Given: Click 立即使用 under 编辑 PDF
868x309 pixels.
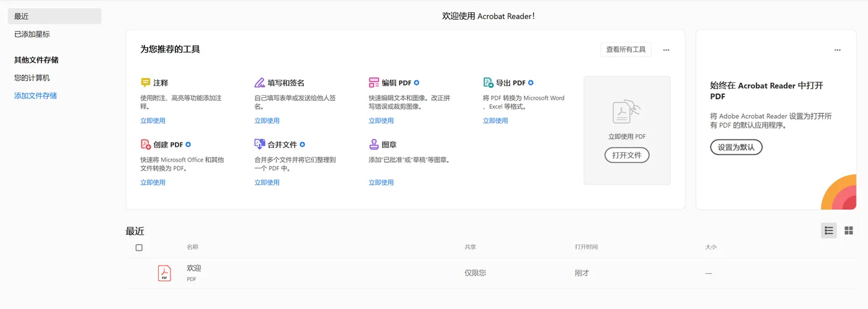Looking at the screenshot, I should 381,121.
